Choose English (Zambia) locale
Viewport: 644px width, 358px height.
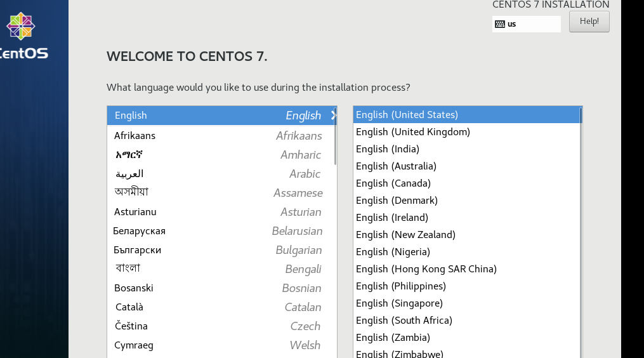point(466,338)
